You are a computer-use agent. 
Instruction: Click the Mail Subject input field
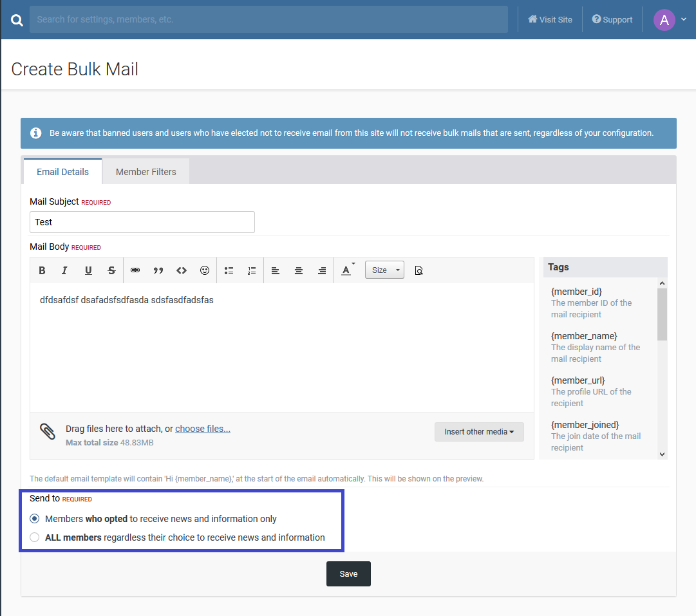142,222
